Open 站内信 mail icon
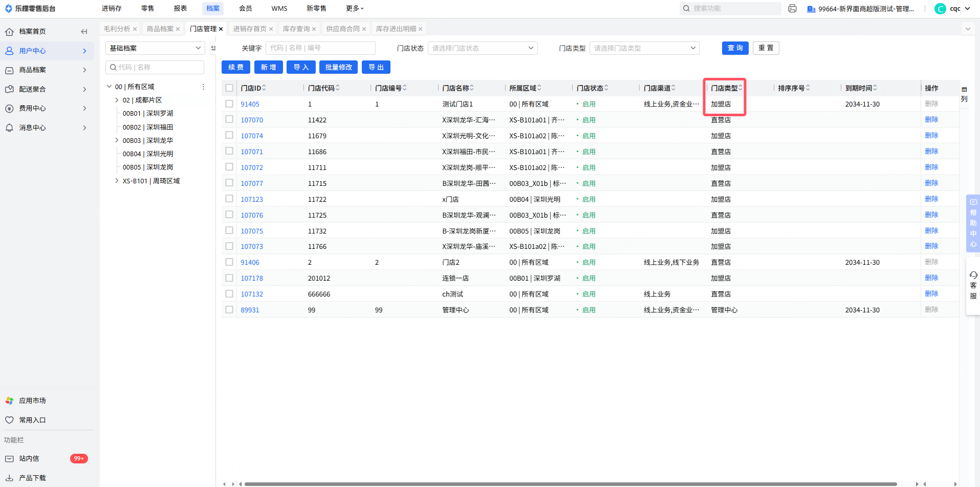Viewport: 980px width, 487px height. tap(9, 459)
